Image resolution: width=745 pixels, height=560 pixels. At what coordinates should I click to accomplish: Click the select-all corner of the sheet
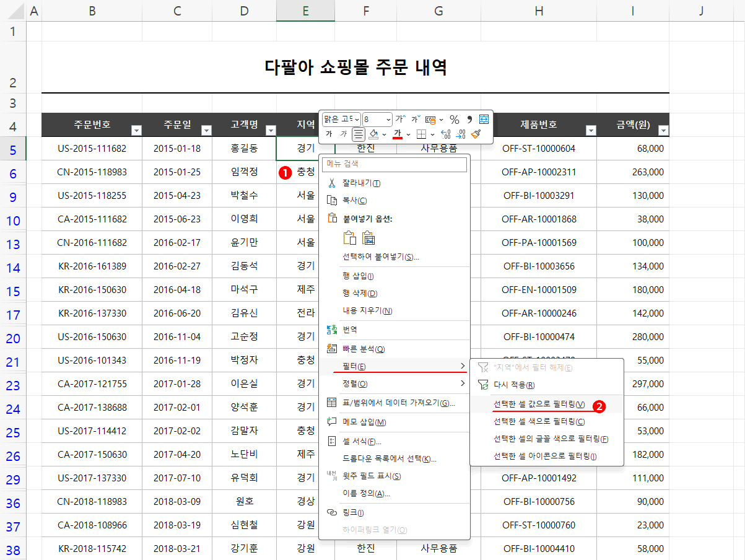pos(13,10)
